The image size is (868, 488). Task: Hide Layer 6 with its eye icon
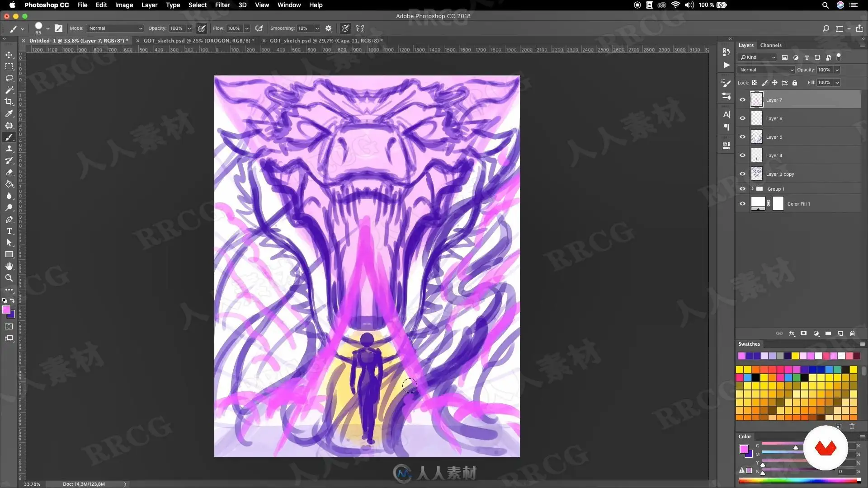(x=742, y=118)
